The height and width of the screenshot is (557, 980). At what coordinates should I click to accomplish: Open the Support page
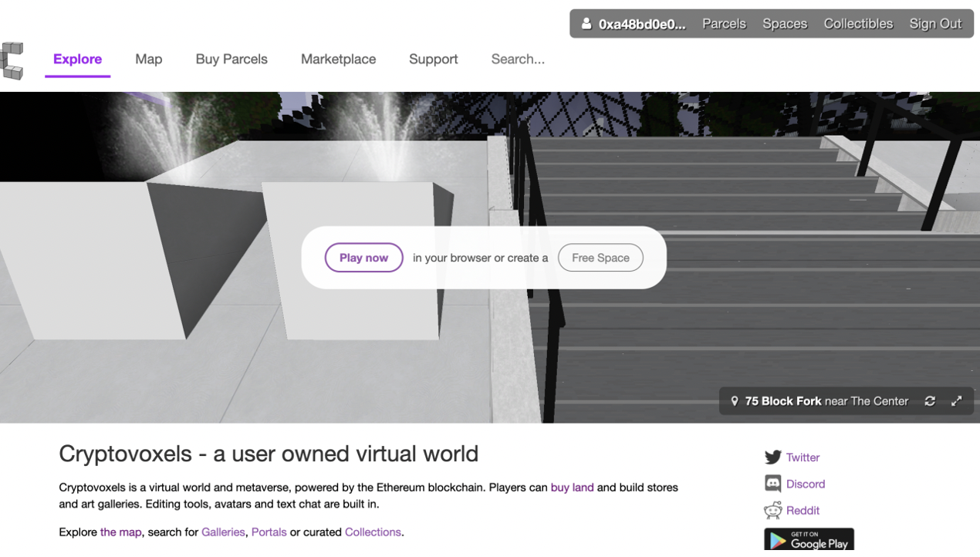coord(434,59)
